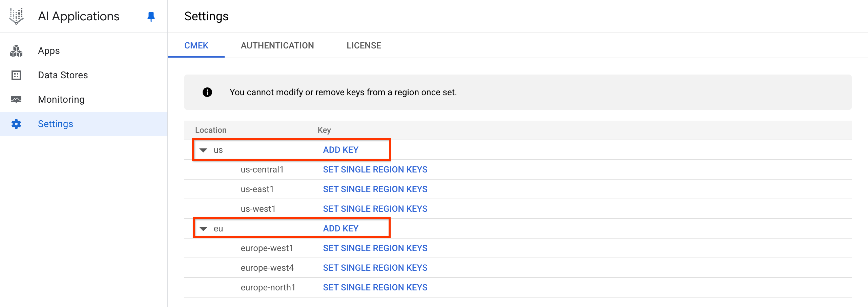Click the disclosure triangle next to eu

point(204,228)
